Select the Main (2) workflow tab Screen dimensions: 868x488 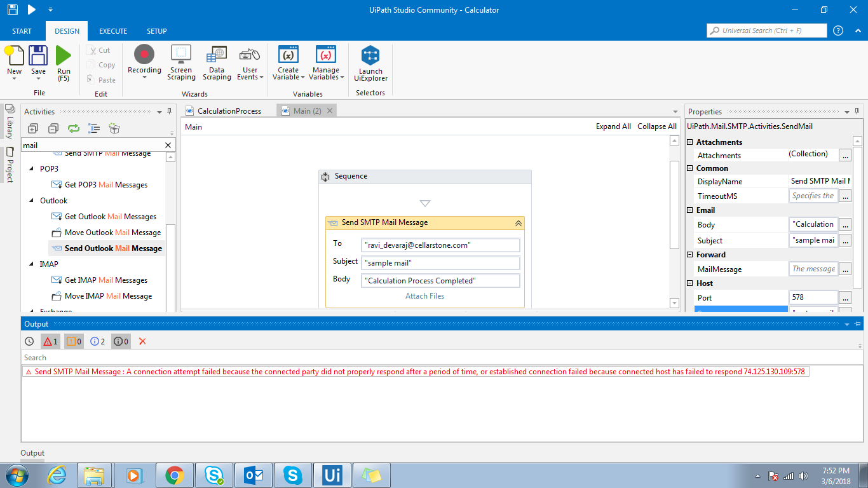pos(306,111)
